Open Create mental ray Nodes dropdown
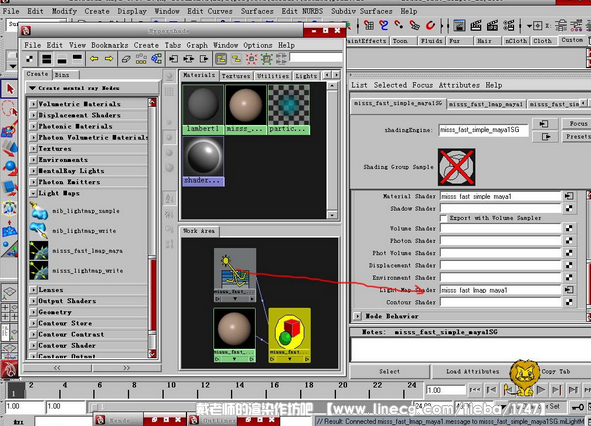This screenshot has height=426, width=591. click(x=92, y=88)
